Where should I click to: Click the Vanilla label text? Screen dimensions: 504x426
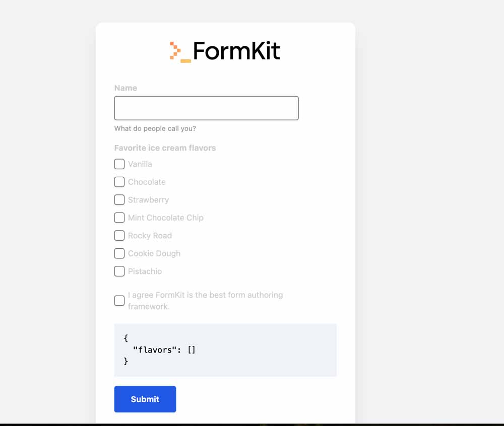coord(140,164)
